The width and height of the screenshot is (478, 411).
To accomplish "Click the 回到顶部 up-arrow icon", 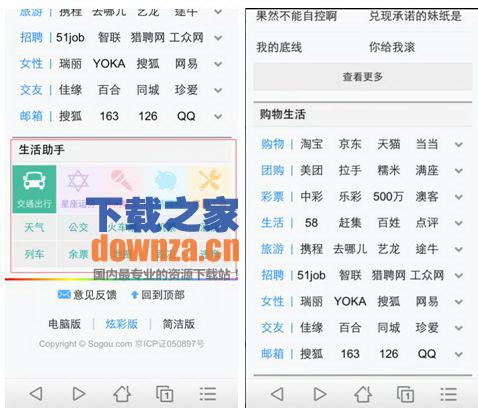I will point(134,294).
